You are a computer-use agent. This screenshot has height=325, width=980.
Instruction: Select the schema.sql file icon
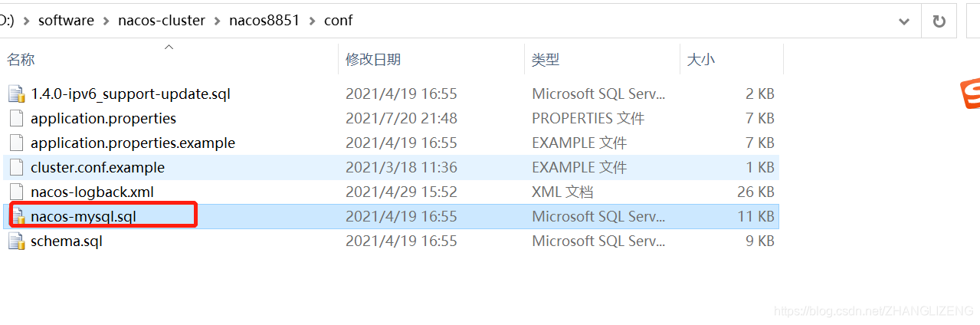(x=17, y=241)
